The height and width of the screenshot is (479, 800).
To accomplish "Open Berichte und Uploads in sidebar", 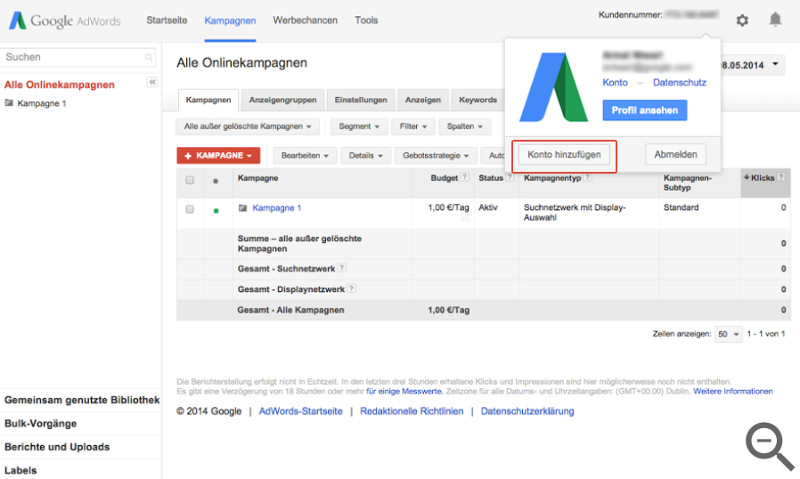I will click(57, 447).
